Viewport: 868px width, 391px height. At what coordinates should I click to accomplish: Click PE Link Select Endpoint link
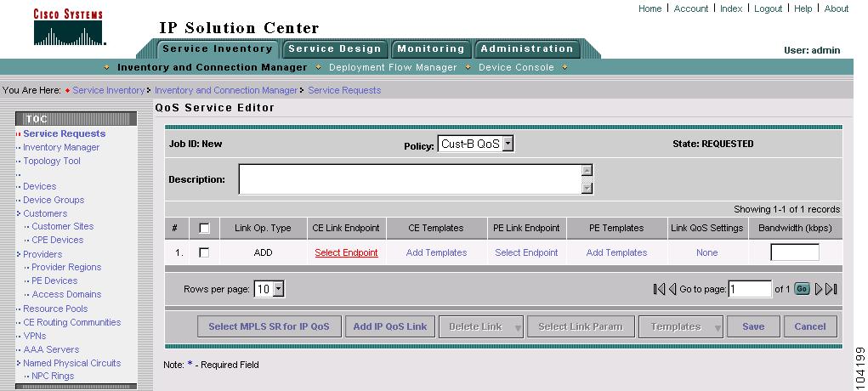pyautogui.click(x=526, y=252)
